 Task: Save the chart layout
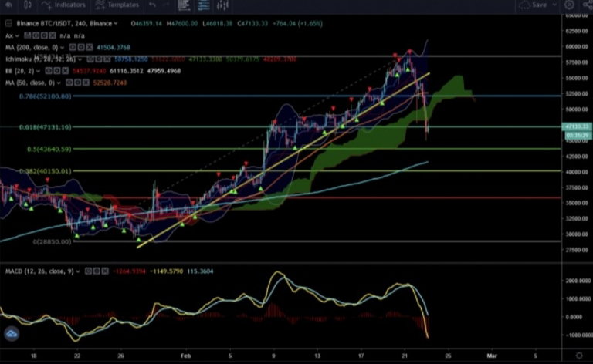534,5
